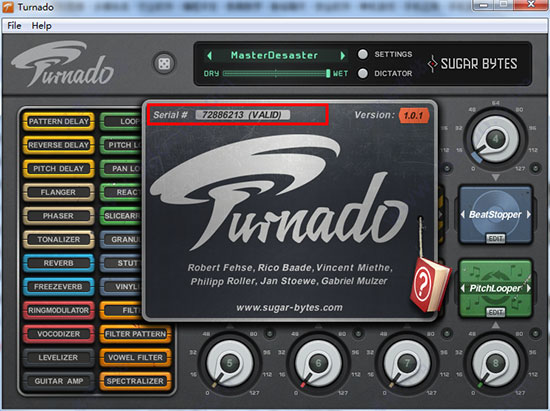Image resolution: width=550 pixels, height=411 pixels.
Task: Click the Sugar Bytes logo
Action: 472,64
